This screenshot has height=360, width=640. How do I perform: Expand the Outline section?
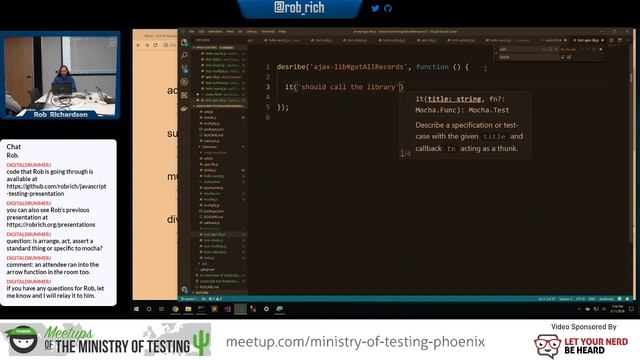point(219,293)
